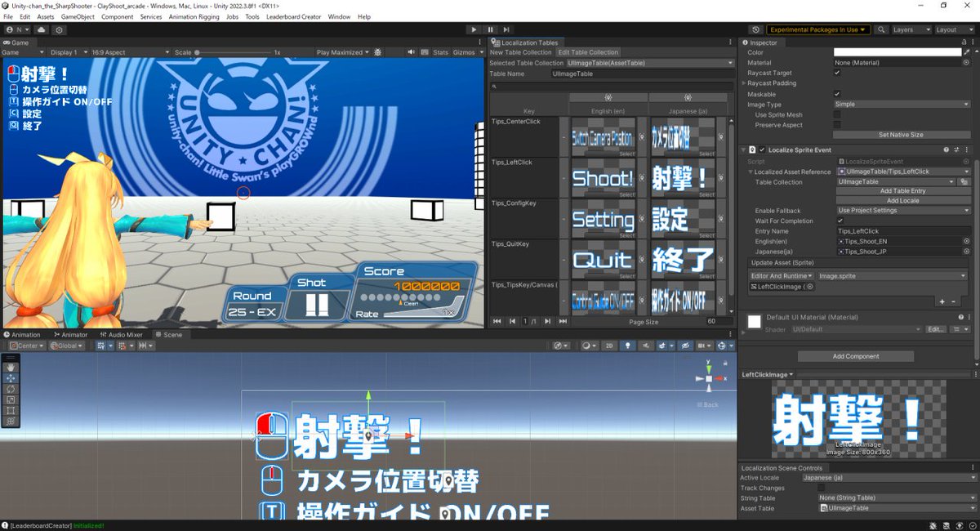Click the Table Name input field

[x=643, y=74]
